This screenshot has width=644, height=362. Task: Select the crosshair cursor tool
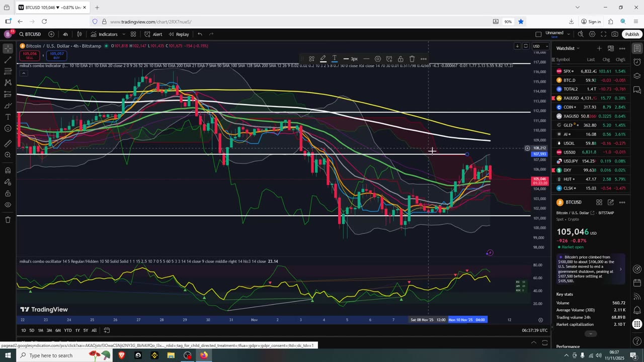click(8, 49)
